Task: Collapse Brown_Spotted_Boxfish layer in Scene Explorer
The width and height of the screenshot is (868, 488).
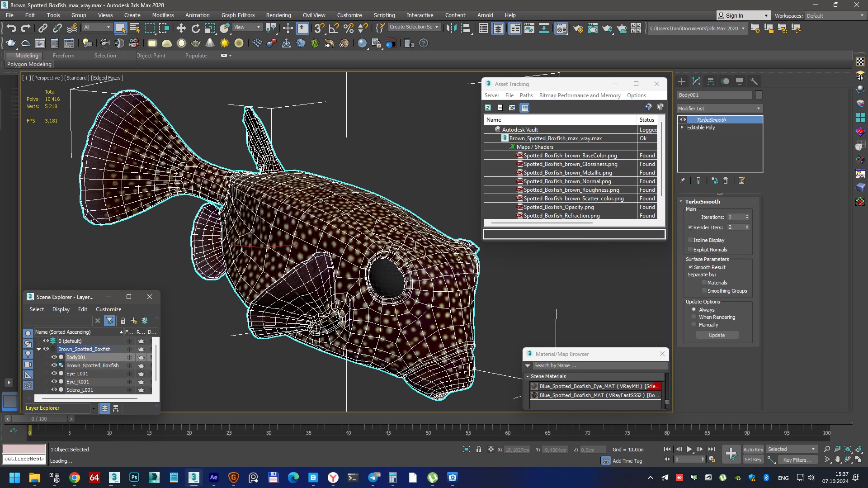Action: tap(39, 349)
